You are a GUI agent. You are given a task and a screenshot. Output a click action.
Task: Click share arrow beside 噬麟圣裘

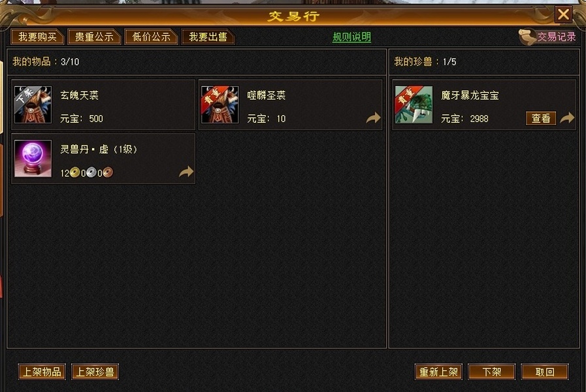point(373,118)
